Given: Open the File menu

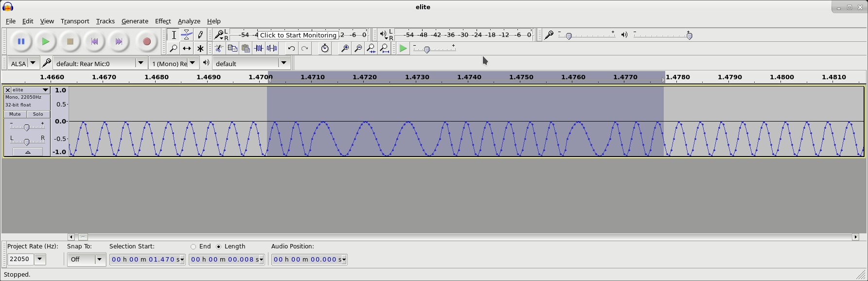Looking at the screenshot, I should click(10, 21).
